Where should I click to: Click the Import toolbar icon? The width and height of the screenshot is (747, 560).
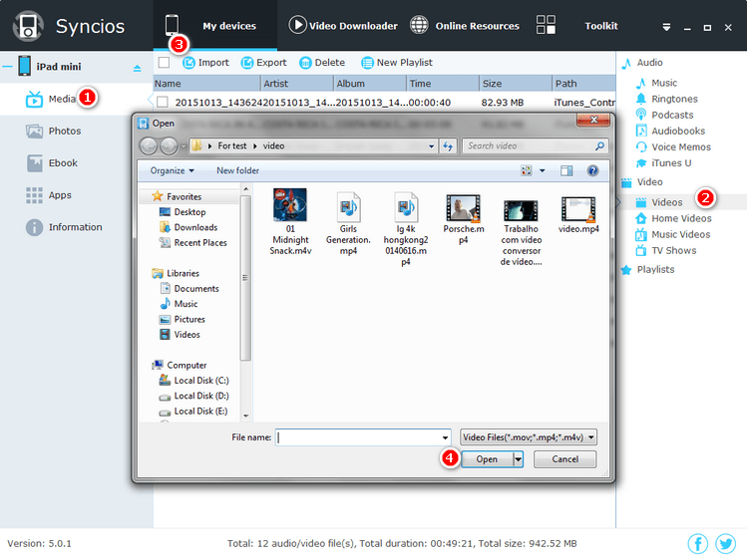click(x=188, y=63)
